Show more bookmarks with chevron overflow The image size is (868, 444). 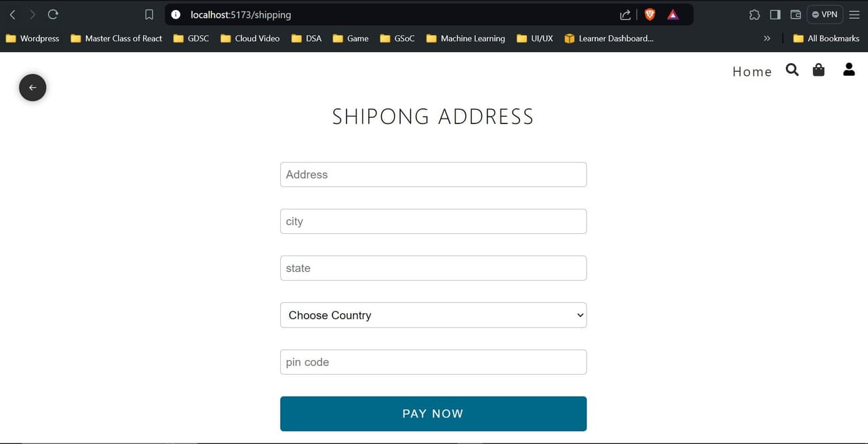coord(767,39)
